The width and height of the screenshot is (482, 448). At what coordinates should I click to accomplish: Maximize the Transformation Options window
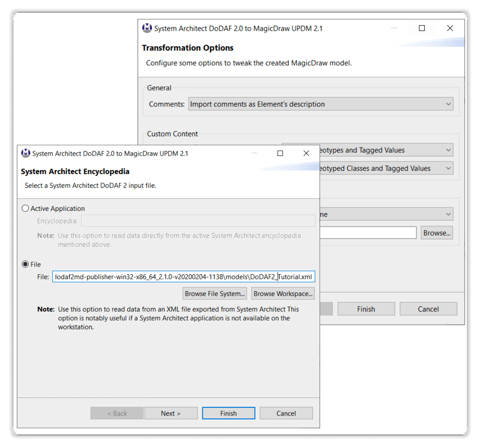(422, 28)
